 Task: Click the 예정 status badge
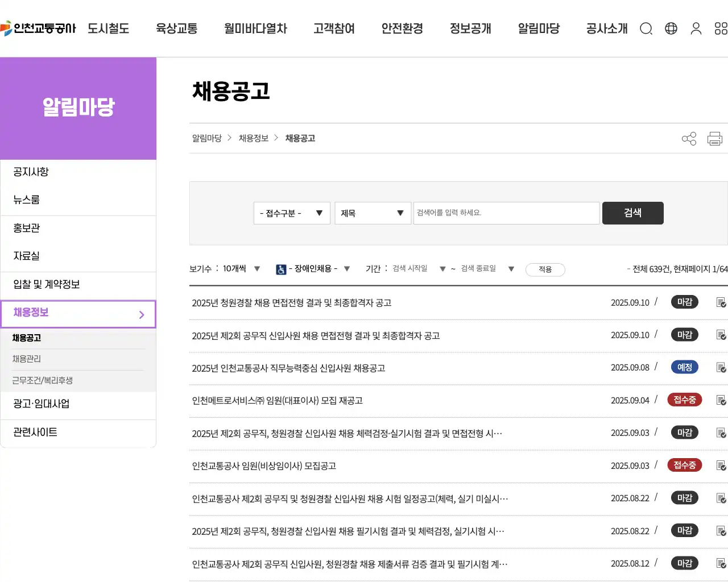[685, 368]
